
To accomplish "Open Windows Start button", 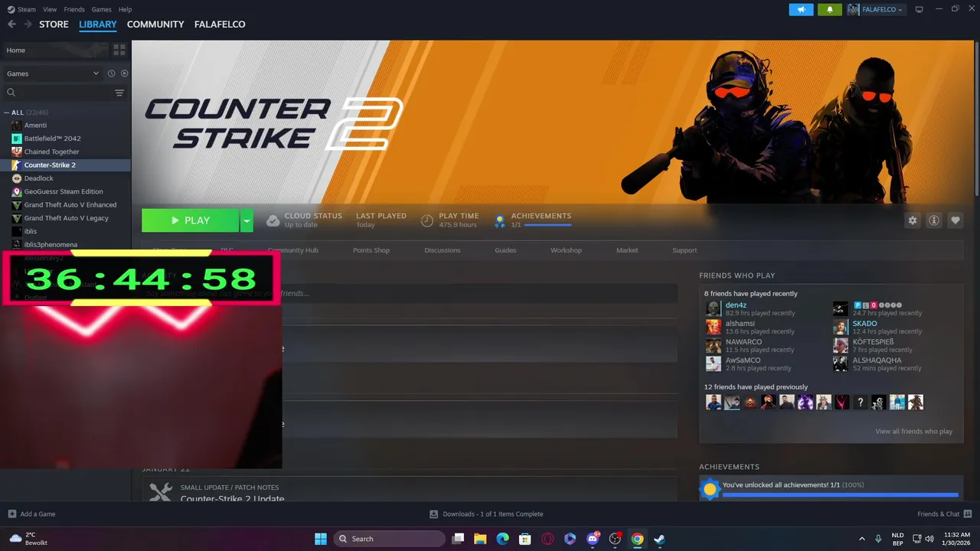I will click(320, 539).
